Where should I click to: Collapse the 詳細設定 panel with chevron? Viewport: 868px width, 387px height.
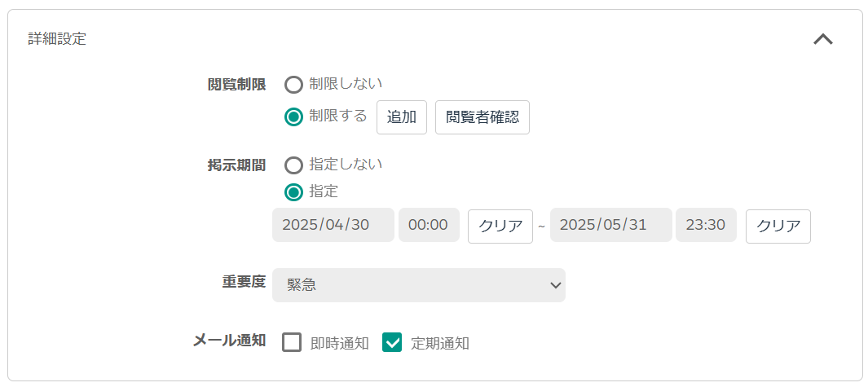pyautogui.click(x=822, y=39)
